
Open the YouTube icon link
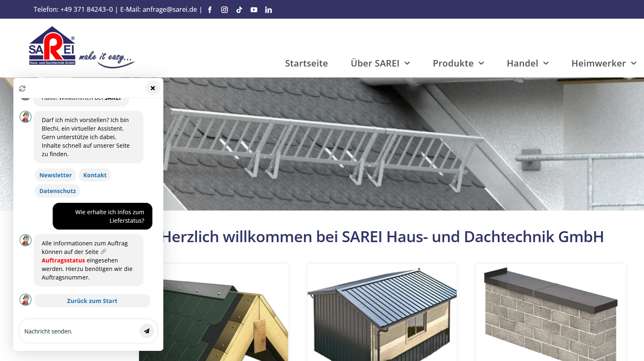254,10
